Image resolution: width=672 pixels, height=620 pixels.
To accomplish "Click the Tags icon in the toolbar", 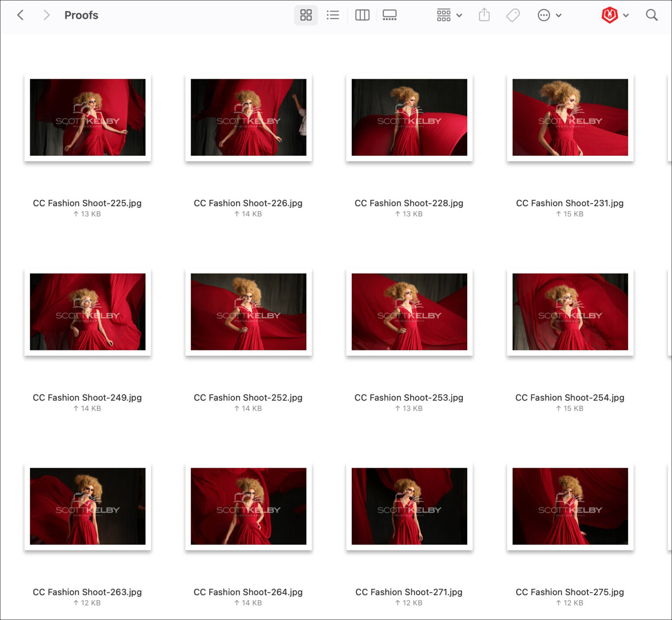I will [x=512, y=15].
